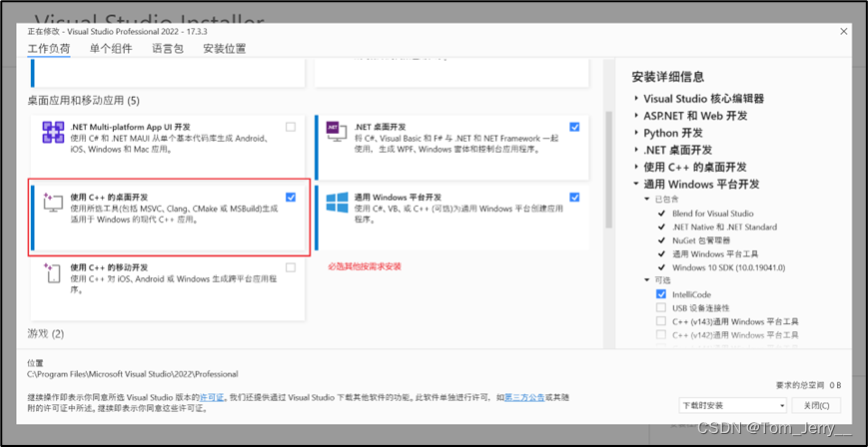Click the .NET 桌面开发 workload icon

click(x=337, y=133)
